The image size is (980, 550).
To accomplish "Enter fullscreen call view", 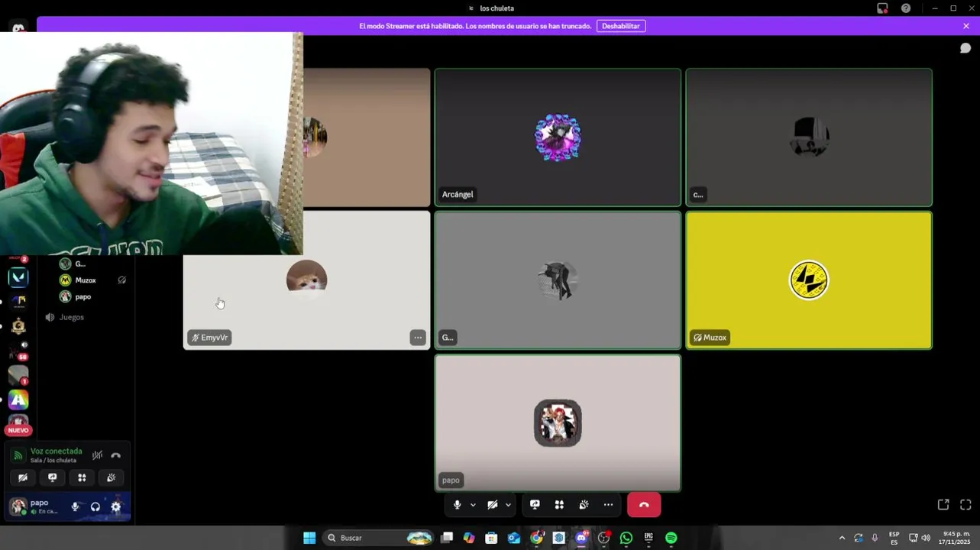I will tap(965, 505).
